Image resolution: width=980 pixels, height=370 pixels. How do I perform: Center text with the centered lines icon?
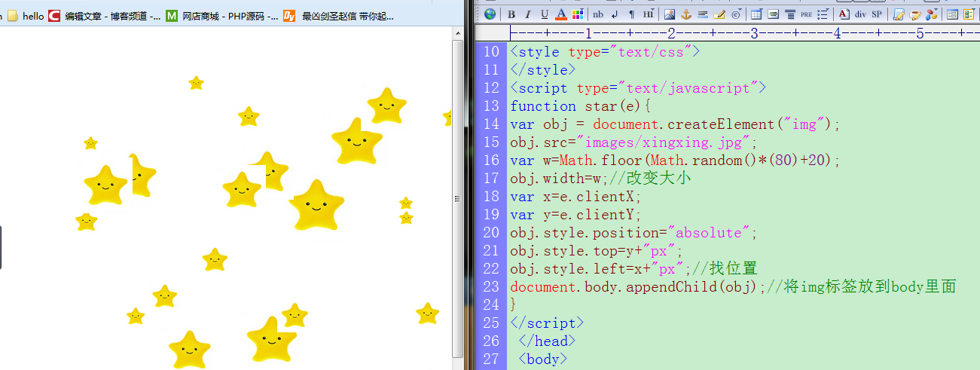point(789,14)
